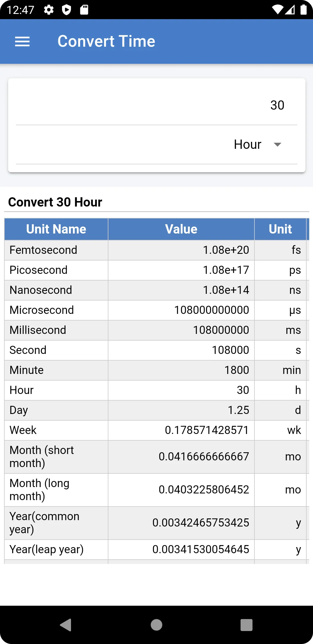The height and width of the screenshot is (644, 313).
Task: Tap the shield status bar icon
Action: pyautogui.click(x=66, y=10)
